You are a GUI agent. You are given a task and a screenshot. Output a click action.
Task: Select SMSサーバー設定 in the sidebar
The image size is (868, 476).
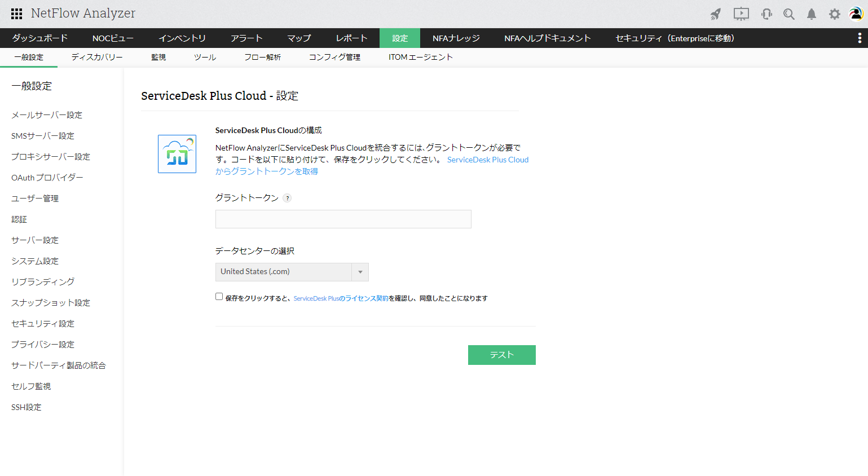click(43, 136)
